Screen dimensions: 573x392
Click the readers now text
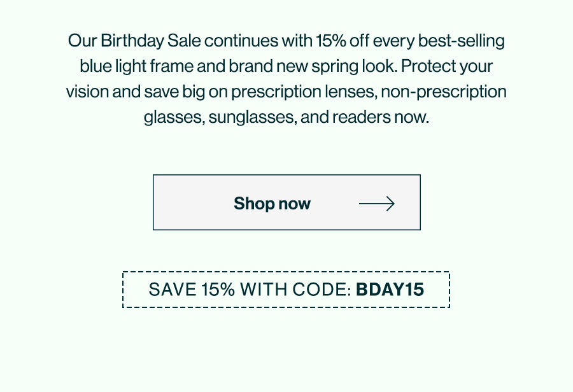pyautogui.click(x=381, y=117)
